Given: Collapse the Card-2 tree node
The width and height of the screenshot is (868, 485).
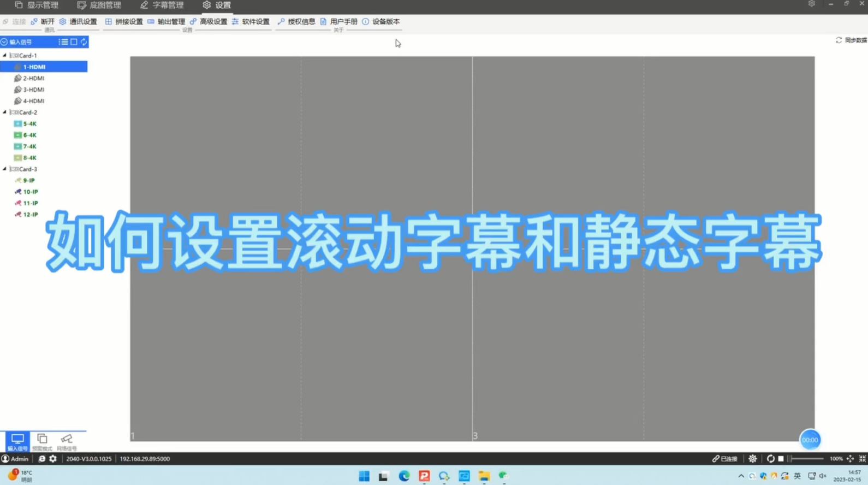Looking at the screenshot, I should (x=4, y=112).
